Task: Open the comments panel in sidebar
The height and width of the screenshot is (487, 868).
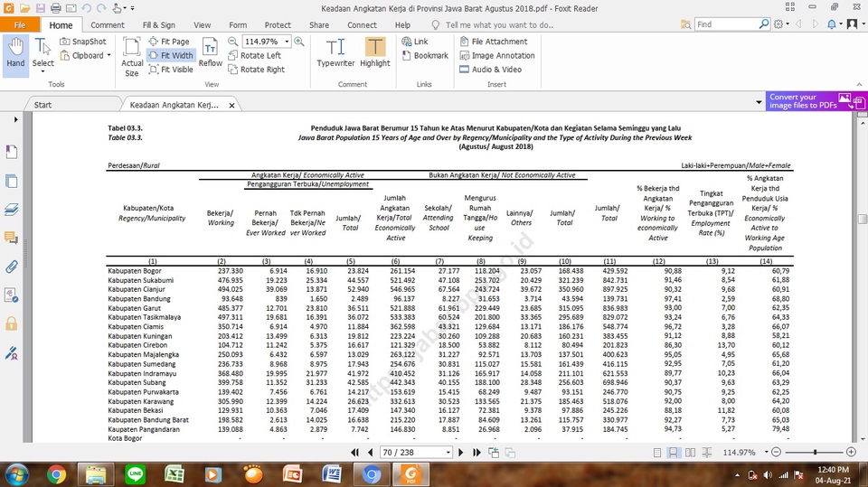Action: [11, 238]
